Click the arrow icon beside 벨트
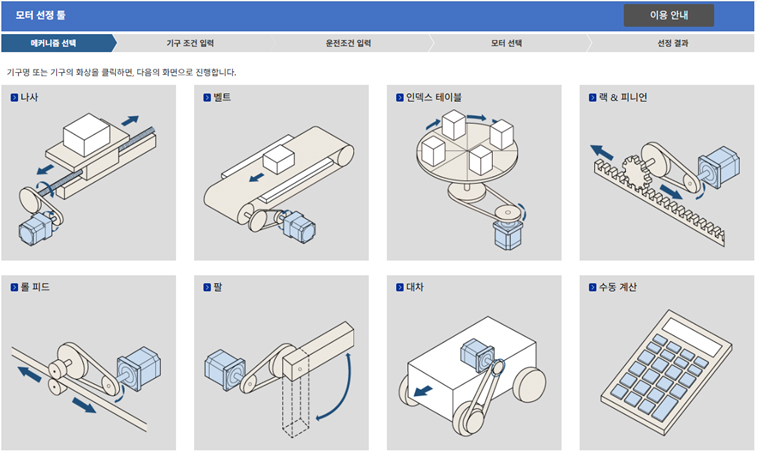 (207, 98)
